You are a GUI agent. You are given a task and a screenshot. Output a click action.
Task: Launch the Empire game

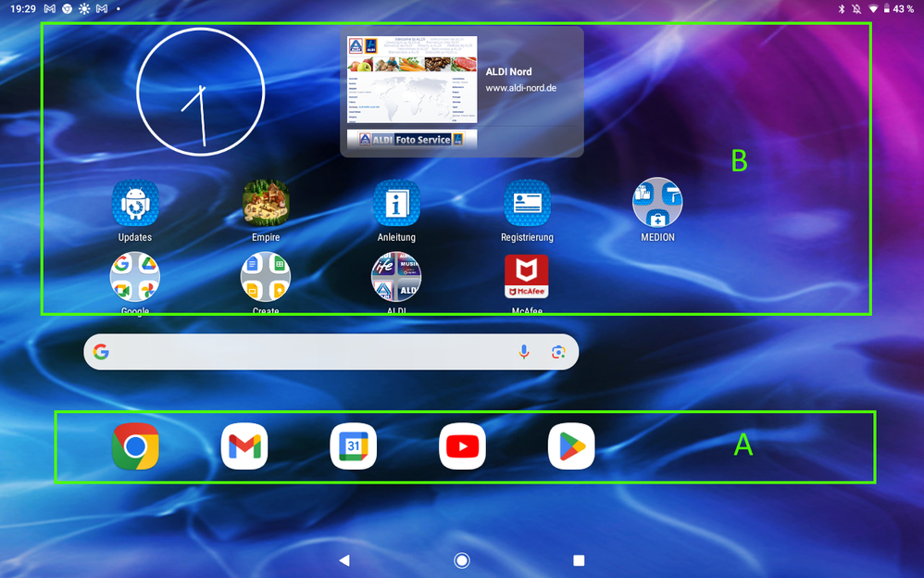266,203
